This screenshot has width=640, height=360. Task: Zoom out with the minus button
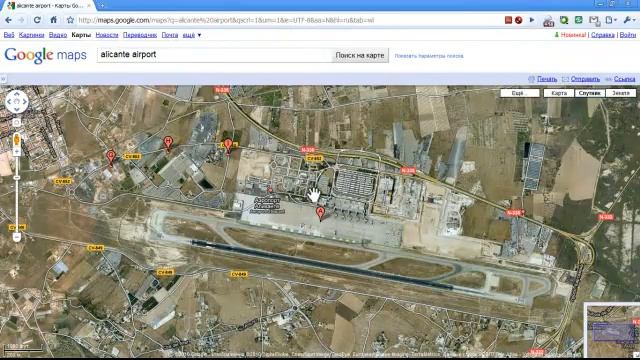(x=17, y=237)
